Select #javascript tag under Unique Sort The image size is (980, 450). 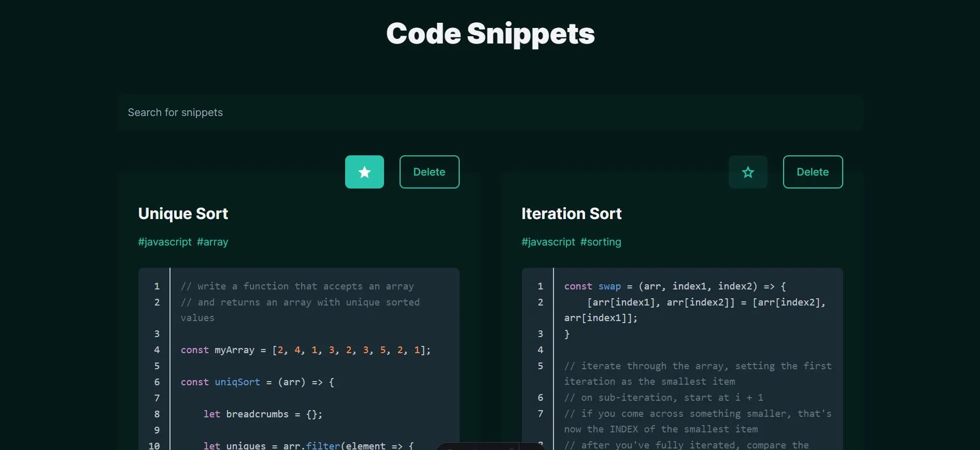[x=165, y=242]
